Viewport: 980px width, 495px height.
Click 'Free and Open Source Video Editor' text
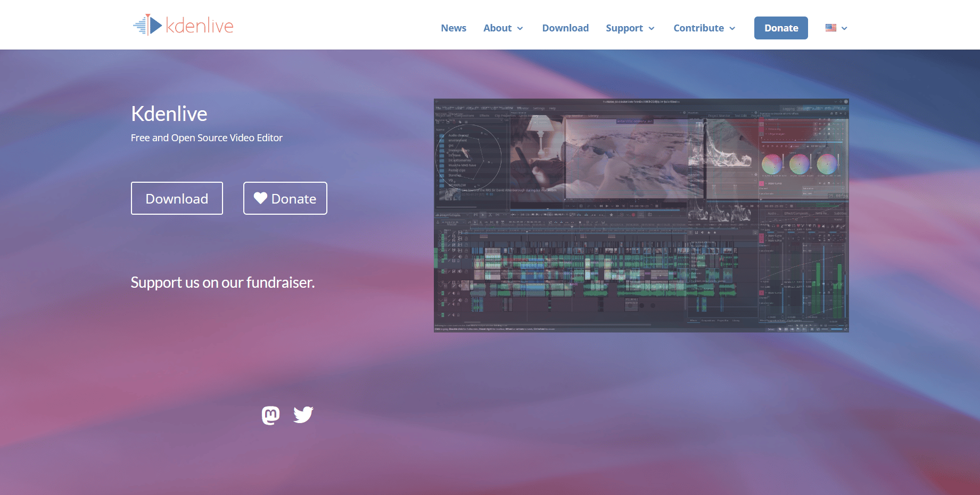pyautogui.click(x=207, y=137)
